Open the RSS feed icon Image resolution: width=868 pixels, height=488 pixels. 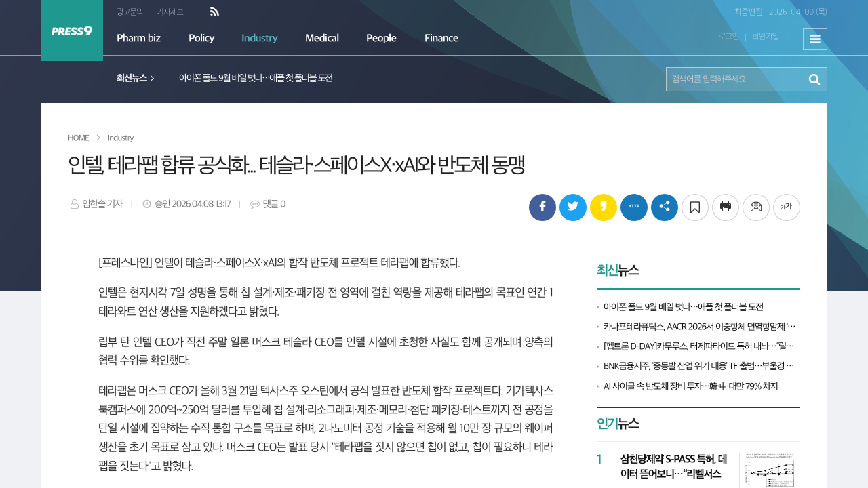point(214,12)
